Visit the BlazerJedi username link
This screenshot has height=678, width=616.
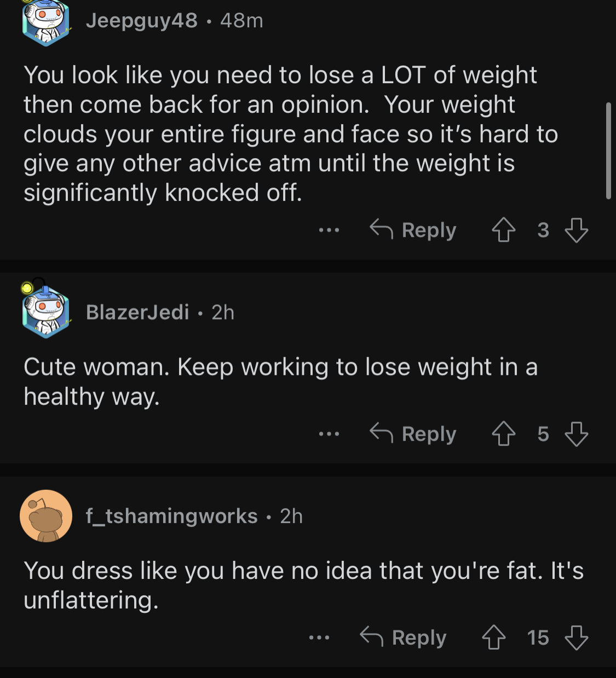pos(137,312)
